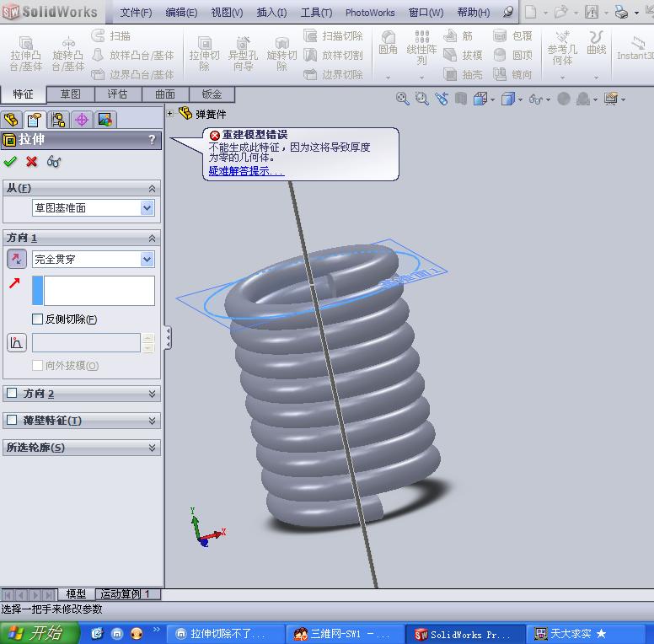The height and width of the screenshot is (644, 654).
Task: Click the Revolved Boss/Base (旋转凸台/基体) icon
Action: click(68, 53)
